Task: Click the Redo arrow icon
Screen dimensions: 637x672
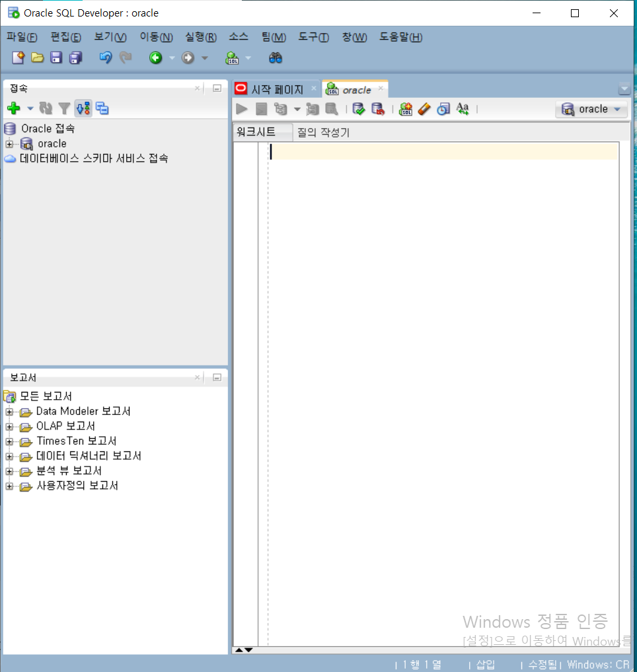Action: (x=125, y=57)
